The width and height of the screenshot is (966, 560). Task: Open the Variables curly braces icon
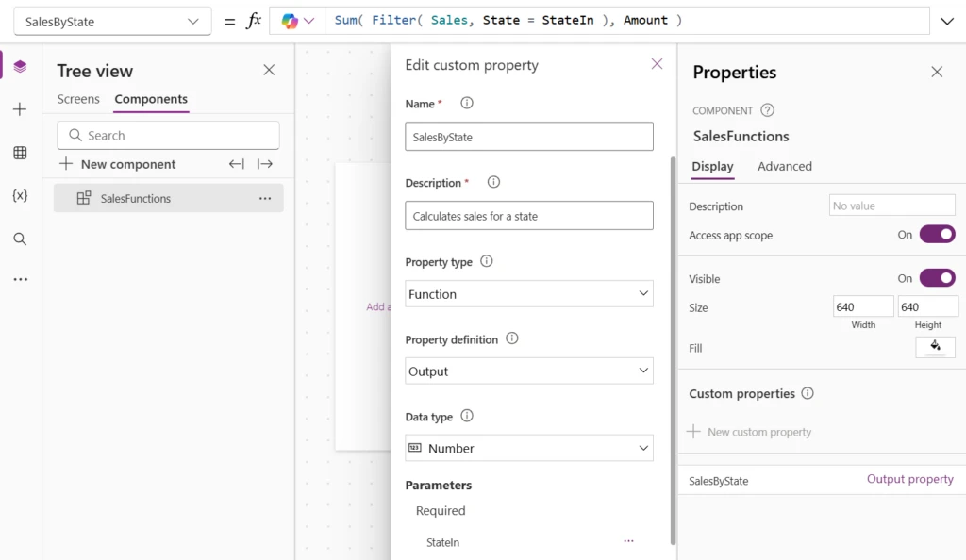click(x=20, y=195)
